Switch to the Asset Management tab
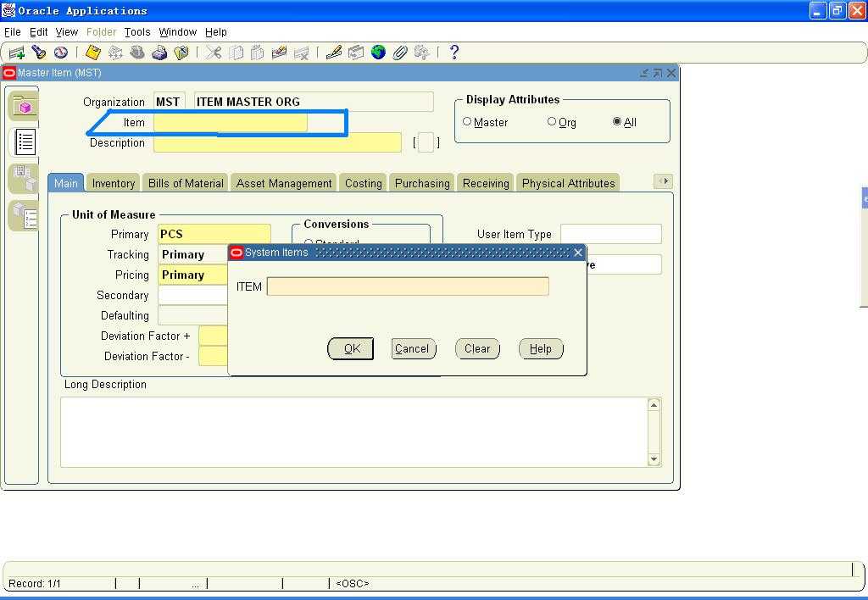 pos(284,183)
